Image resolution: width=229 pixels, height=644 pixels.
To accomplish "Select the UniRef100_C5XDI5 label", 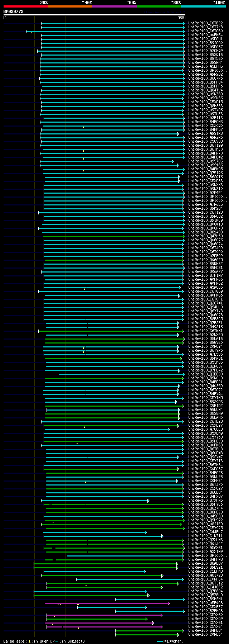I will (205, 102).
